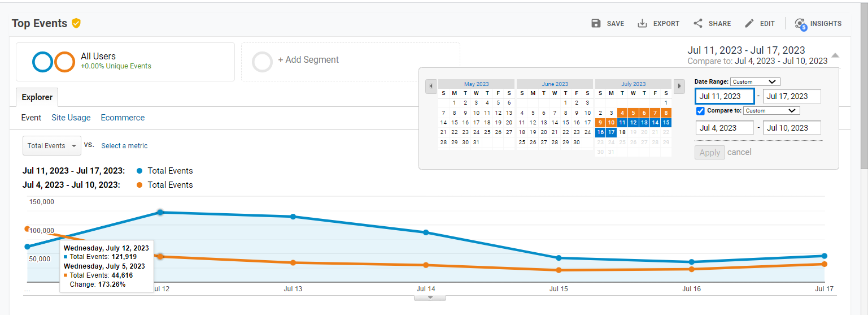Select July 4 in the calendar

pyautogui.click(x=622, y=113)
